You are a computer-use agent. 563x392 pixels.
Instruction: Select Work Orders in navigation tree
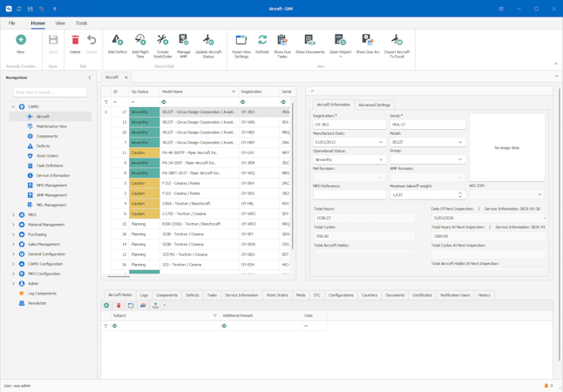(47, 156)
